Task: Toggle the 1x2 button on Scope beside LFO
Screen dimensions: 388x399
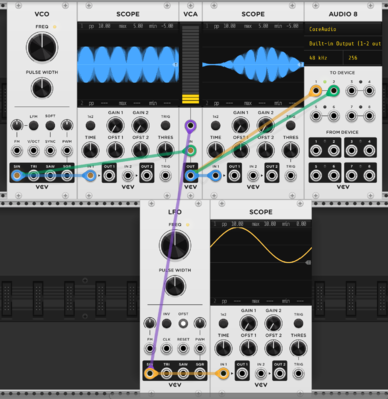Action: coord(223,323)
